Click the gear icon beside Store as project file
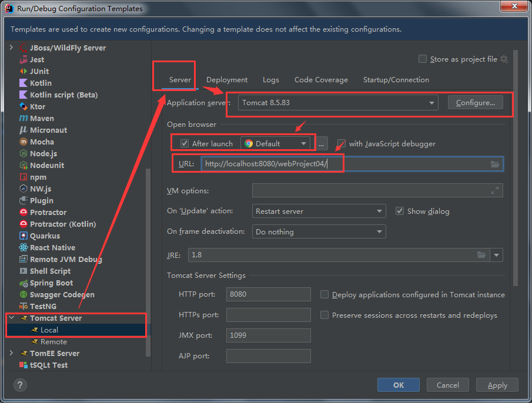 click(504, 59)
